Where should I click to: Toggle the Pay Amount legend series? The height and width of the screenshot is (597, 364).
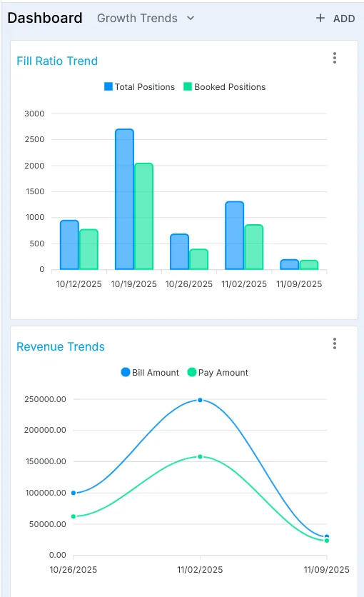[x=218, y=372]
